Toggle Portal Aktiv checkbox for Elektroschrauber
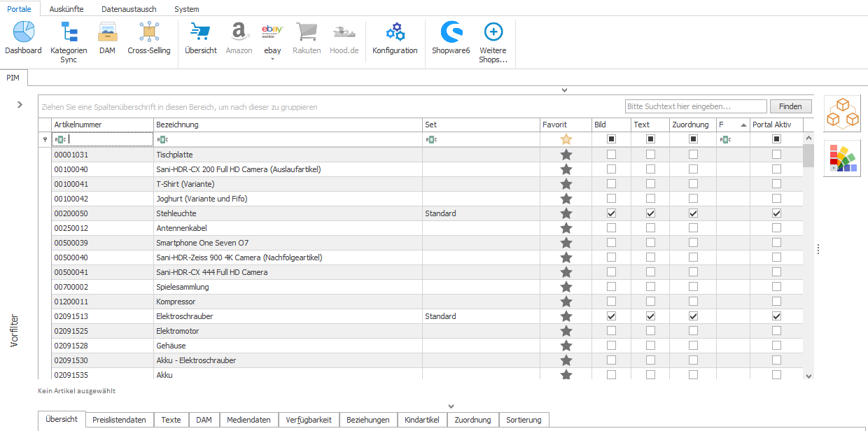This screenshot has width=868, height=431. (x=776, y=316)
